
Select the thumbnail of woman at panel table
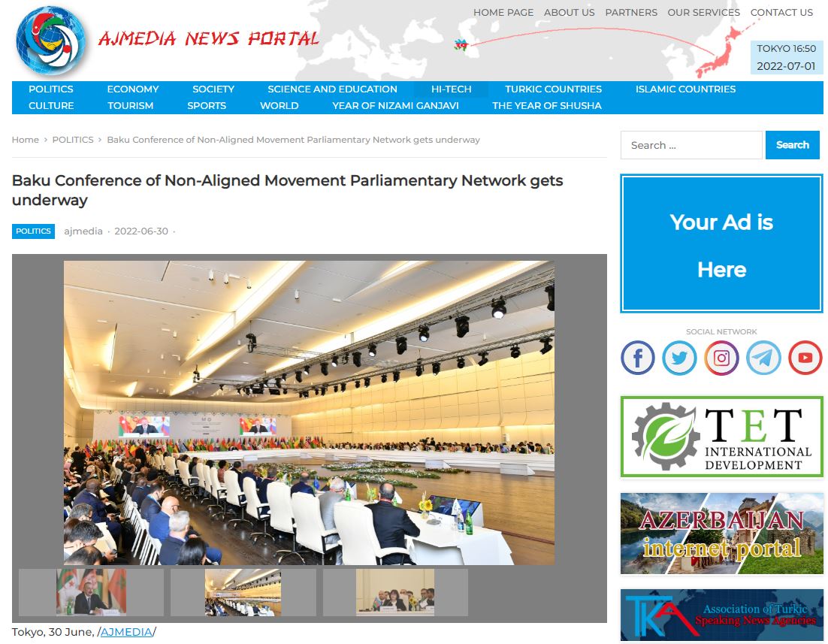coord(395,592)
